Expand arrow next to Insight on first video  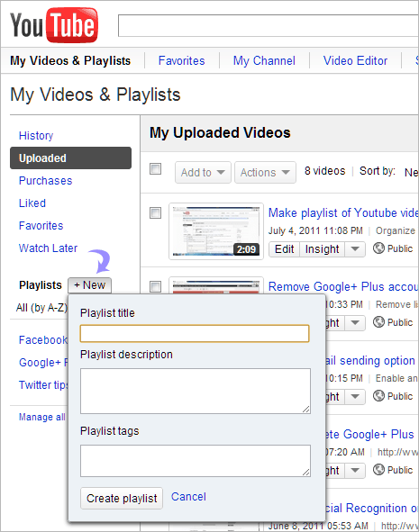point(355,249)
